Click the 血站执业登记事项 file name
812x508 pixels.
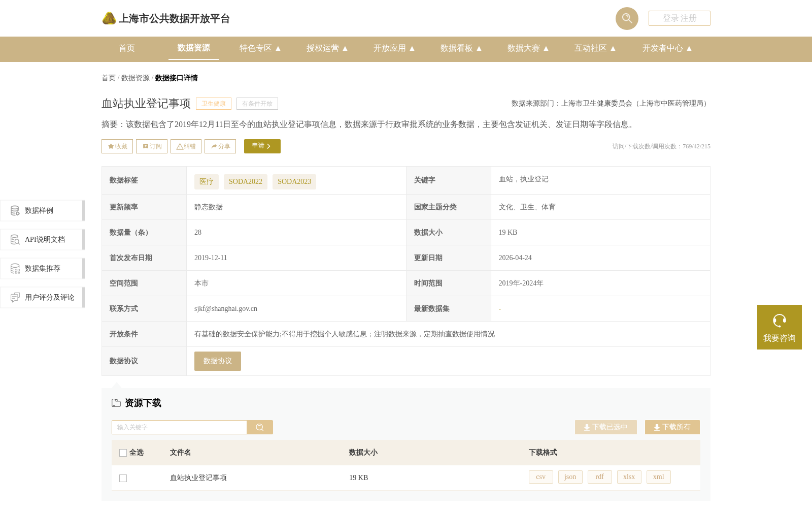198,478
